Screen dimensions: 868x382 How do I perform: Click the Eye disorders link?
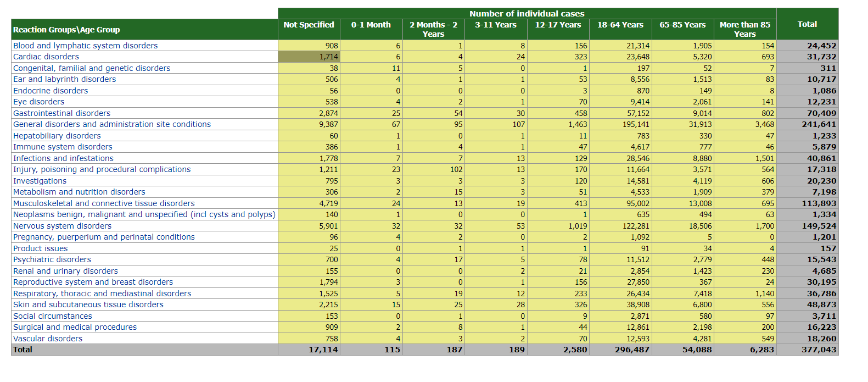[38, 102]
